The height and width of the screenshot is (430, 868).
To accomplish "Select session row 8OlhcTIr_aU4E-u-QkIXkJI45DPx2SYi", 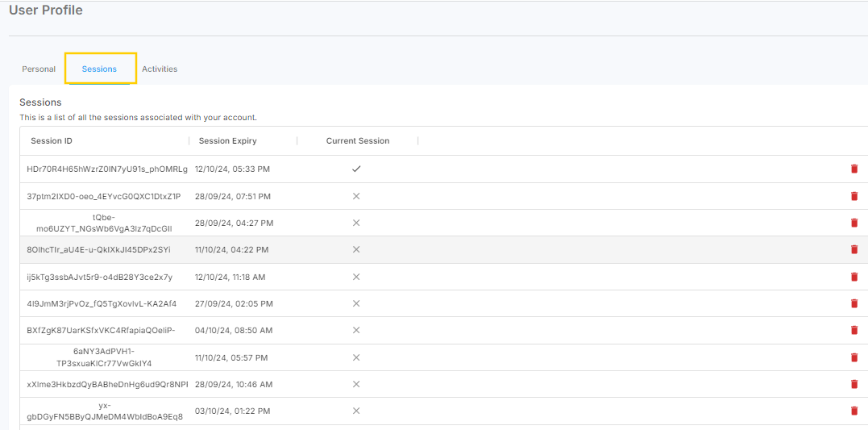I will tap(98, 249).
